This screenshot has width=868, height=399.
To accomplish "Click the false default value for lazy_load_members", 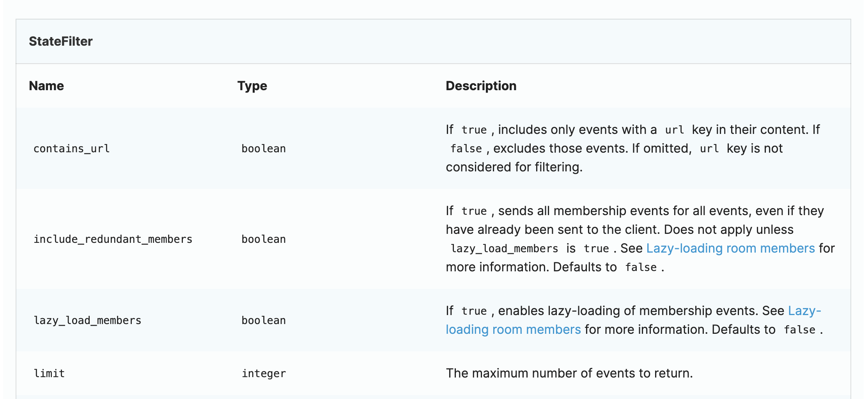I will (x=800, y=329).
